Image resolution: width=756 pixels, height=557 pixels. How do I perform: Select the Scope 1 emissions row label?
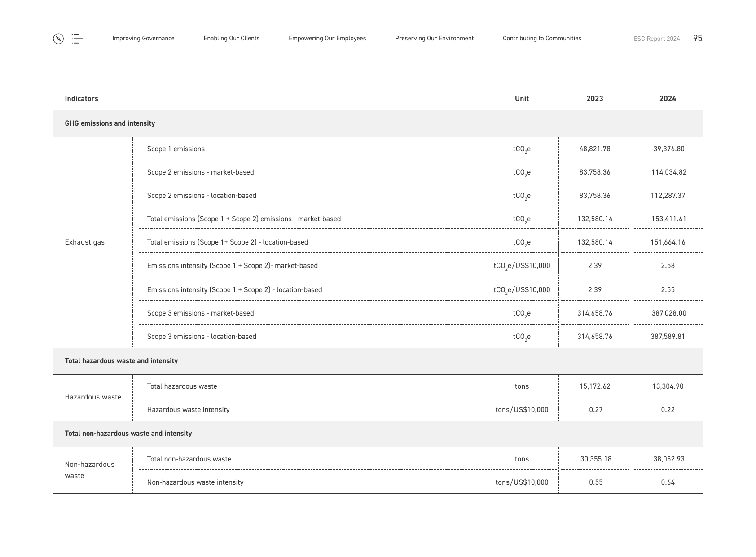pos(176,149)
